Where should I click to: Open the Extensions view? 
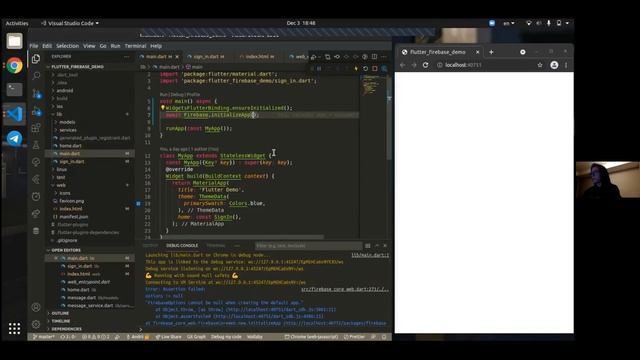(36, 128)
